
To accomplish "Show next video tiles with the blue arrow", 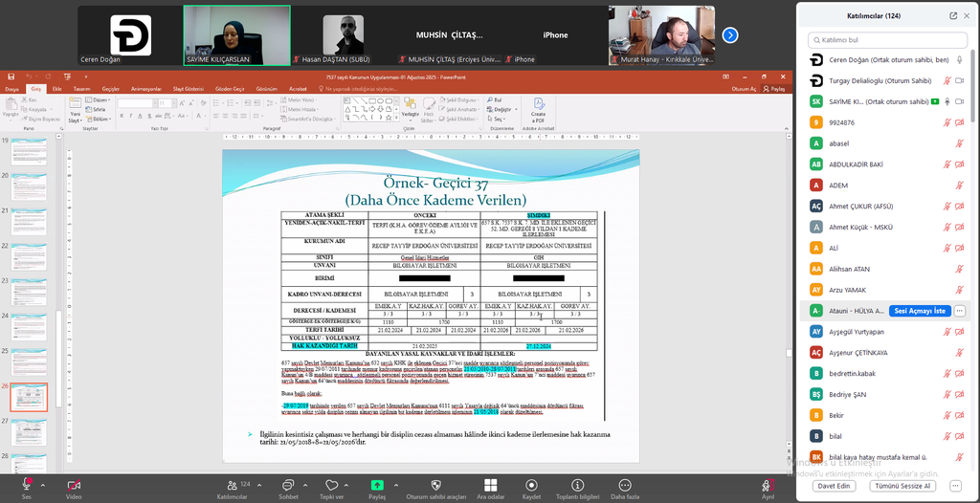I will 730,35.
